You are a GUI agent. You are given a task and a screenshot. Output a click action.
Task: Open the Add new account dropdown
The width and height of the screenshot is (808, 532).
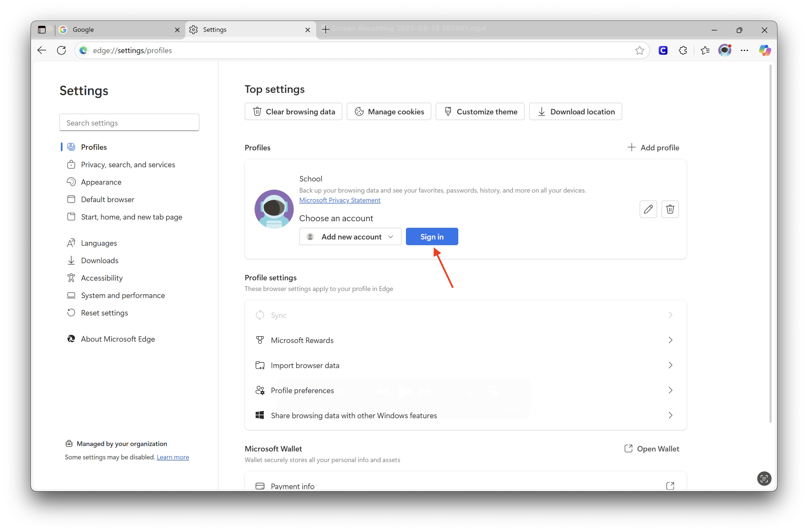click(x=350, y=237)
